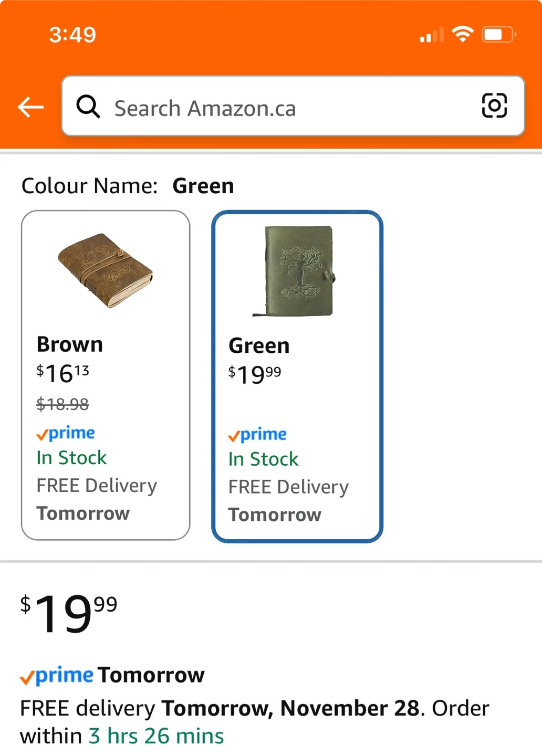Tap the brown journal thumbnail image

click(106, 270)
